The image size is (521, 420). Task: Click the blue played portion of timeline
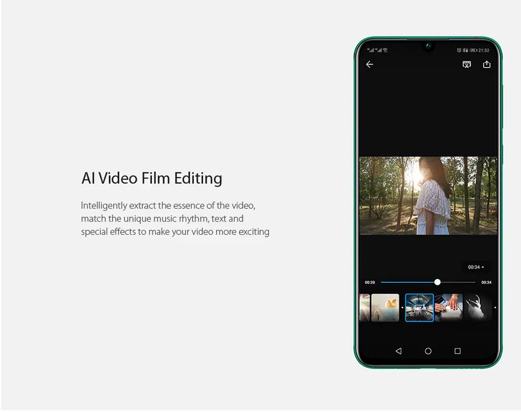coord(408,282)
